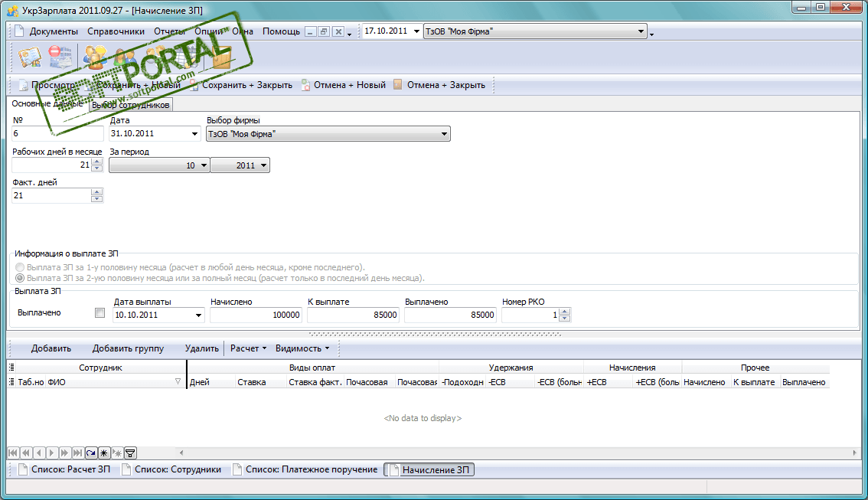Click the К выплате amount field
868x500 pixels.
click(353, 315)
